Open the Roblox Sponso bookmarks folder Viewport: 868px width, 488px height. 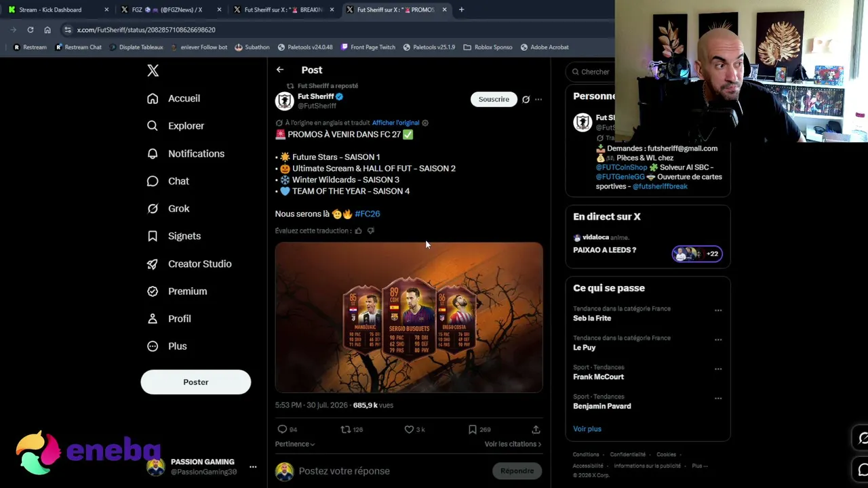(x=488, y=47)
